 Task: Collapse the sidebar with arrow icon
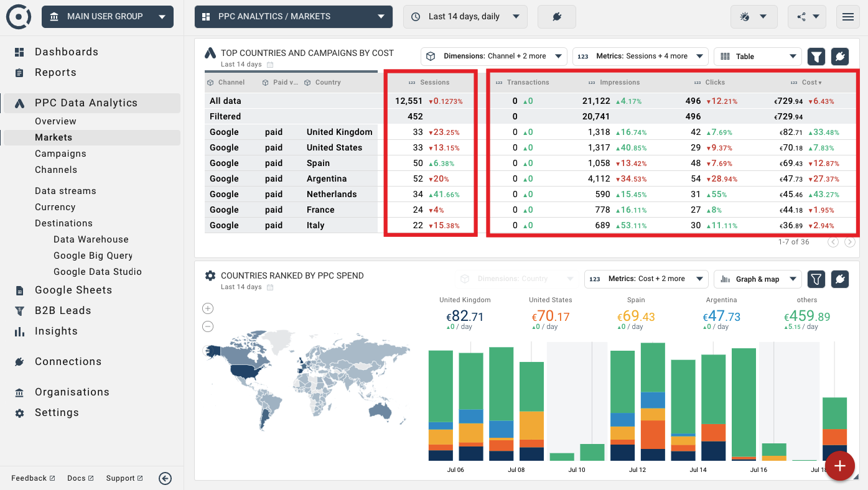pos(165,478)
